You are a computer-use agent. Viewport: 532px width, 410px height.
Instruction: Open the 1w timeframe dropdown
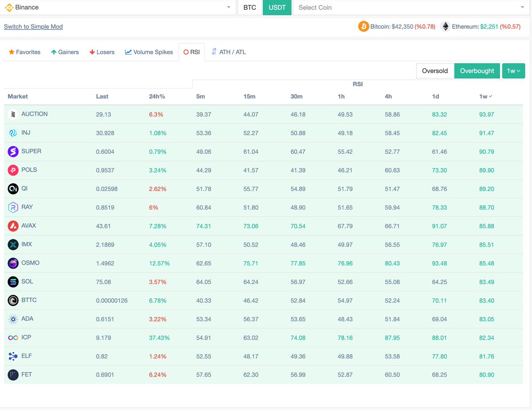pos(513,70)
